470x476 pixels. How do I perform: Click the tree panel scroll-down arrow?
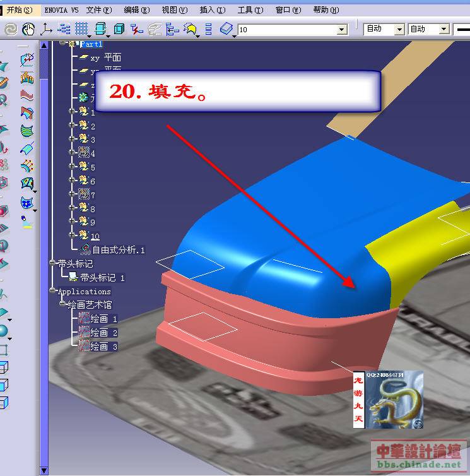pyautogui.click(x=44, y=470)
